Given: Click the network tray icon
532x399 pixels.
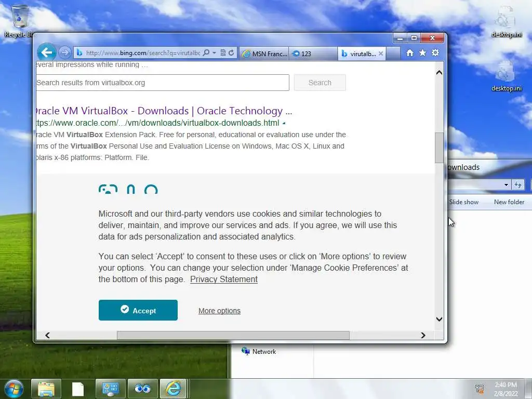Looking at the screenshot, I should (x=480, y=389).
